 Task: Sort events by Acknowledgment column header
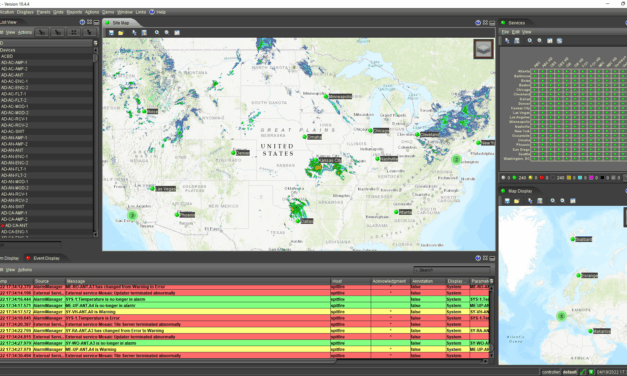pos(390,282)
